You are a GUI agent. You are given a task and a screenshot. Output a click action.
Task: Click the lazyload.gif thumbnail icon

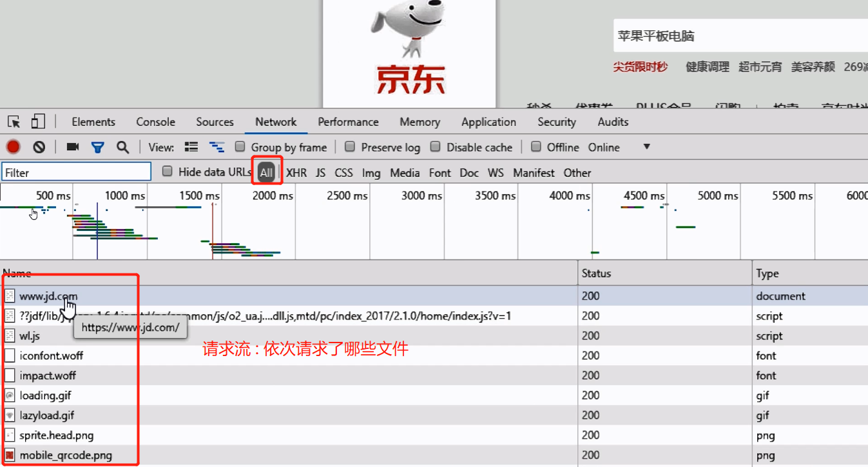click(10, 415)
